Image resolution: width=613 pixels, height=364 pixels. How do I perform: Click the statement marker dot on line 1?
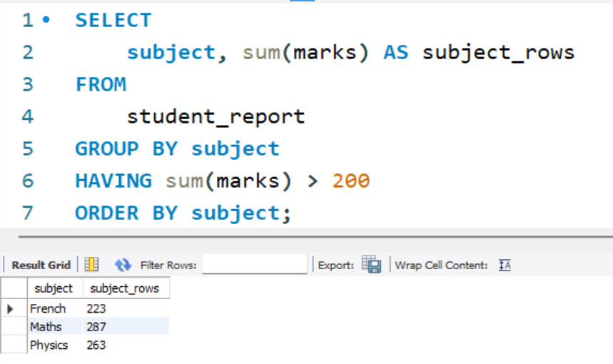[46, 19]
